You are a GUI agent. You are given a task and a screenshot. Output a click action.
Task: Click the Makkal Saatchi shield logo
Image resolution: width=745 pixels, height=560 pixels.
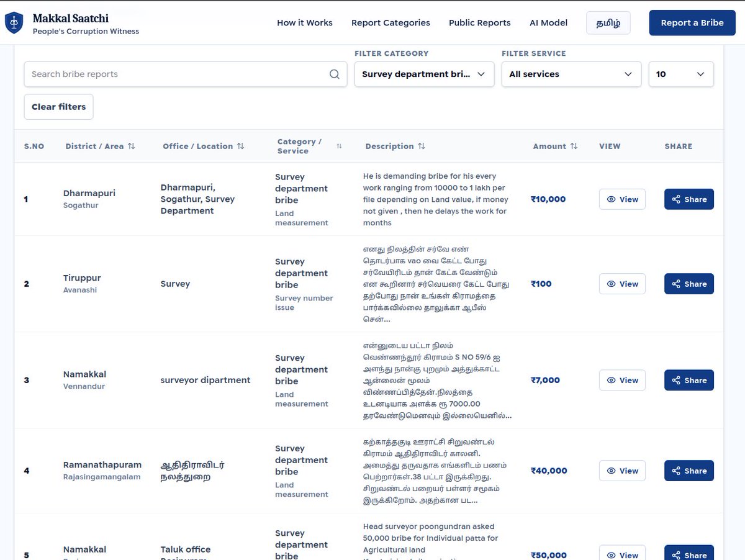tap(14, 22)
